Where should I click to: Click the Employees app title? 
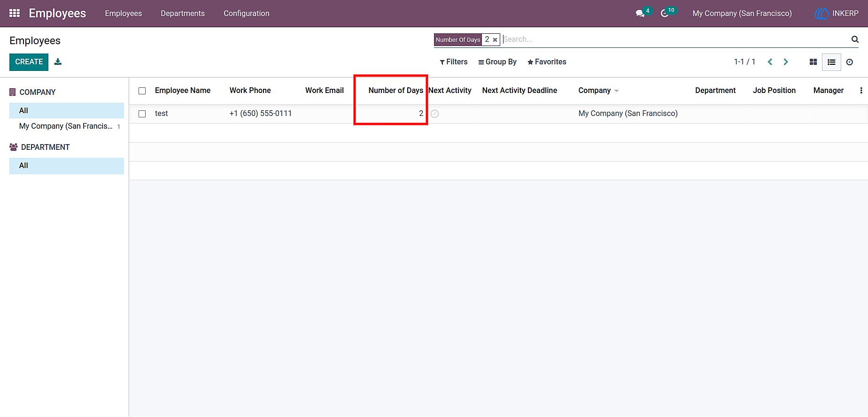tap(57, 13)
